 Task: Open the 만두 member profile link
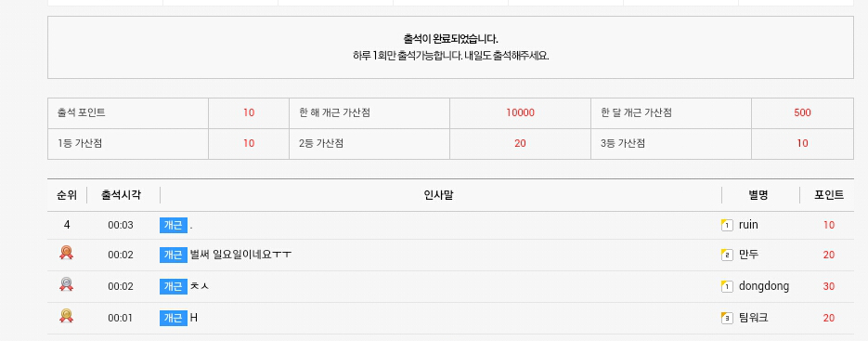point(748,256)
